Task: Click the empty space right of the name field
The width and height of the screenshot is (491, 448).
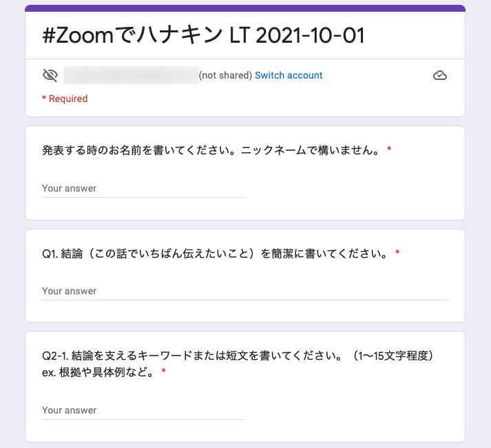Action: pyautogui.click(x=351, y=188)
